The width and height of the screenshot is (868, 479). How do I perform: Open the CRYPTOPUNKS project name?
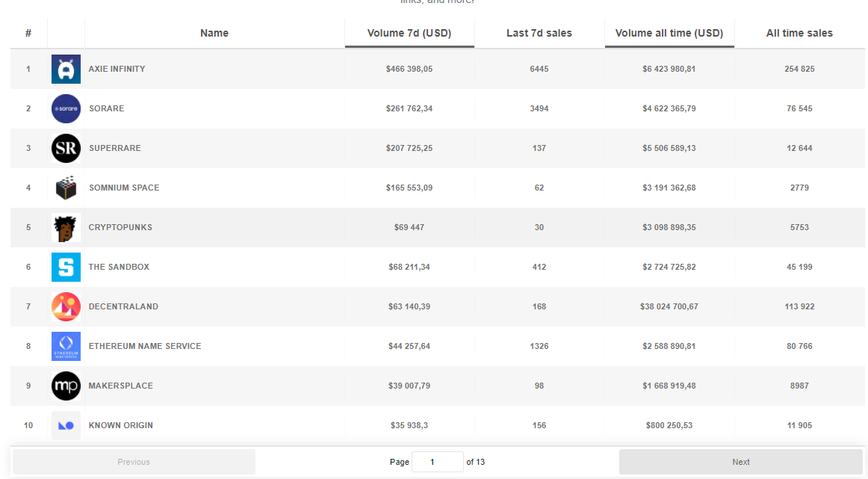tap(120, 227)
